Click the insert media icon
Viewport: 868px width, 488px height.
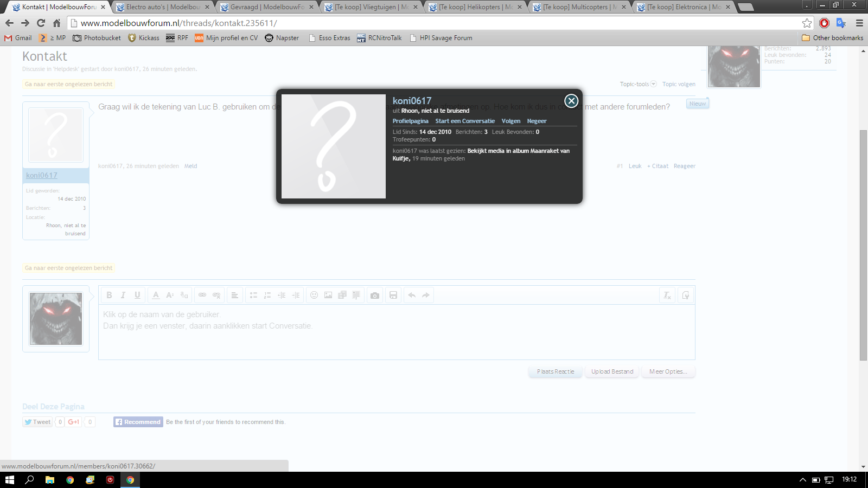[x=342, y=295]
